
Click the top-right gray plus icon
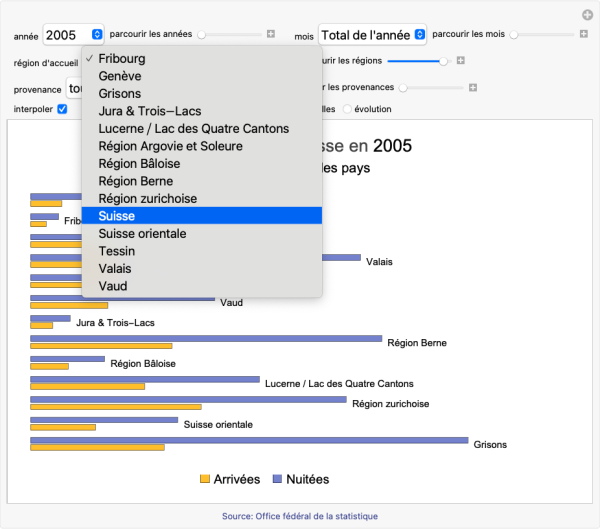[x=587, y=14]
